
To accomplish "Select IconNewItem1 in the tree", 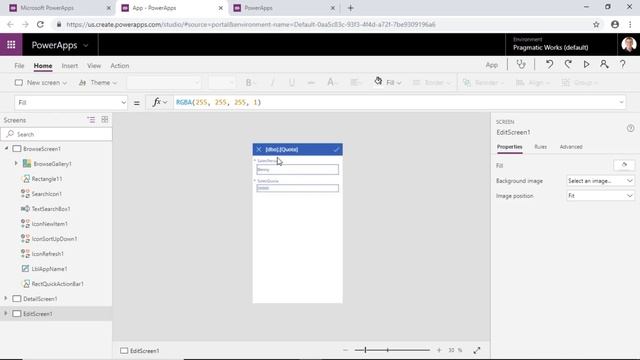I will 49,224.
